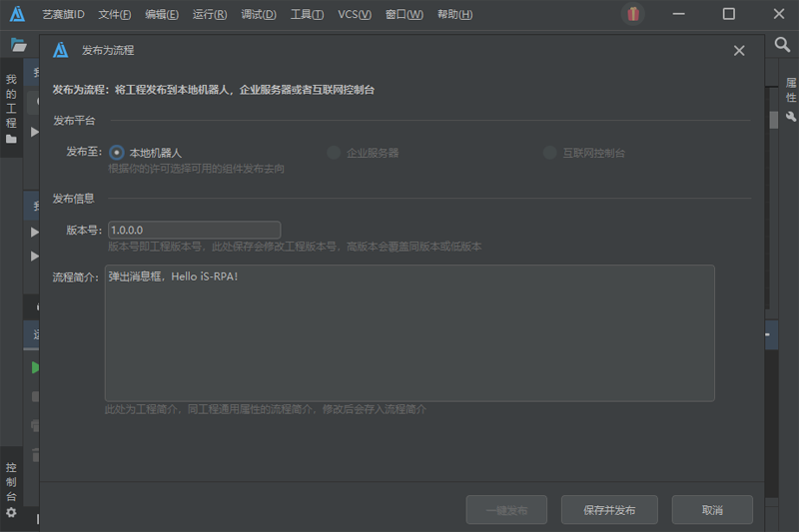799x532 pixels.
Task: Open the 控制台 side panel tab
Action: 11,489
